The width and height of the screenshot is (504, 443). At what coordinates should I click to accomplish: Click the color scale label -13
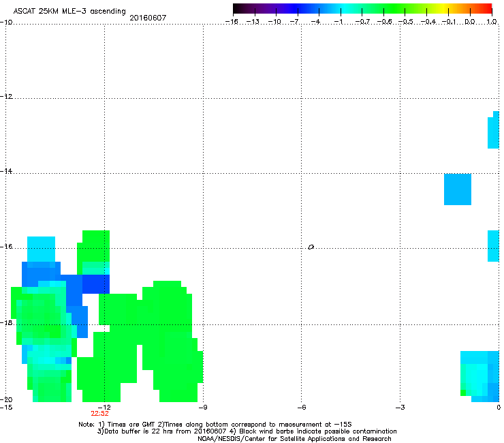pos(253,22)
